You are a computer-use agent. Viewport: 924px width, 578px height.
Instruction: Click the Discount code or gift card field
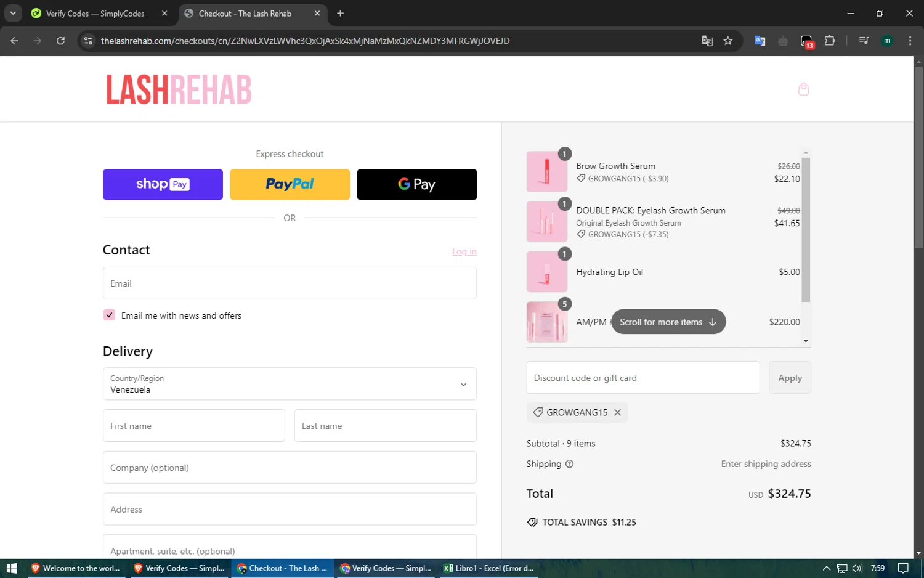(x=643, y=378)
